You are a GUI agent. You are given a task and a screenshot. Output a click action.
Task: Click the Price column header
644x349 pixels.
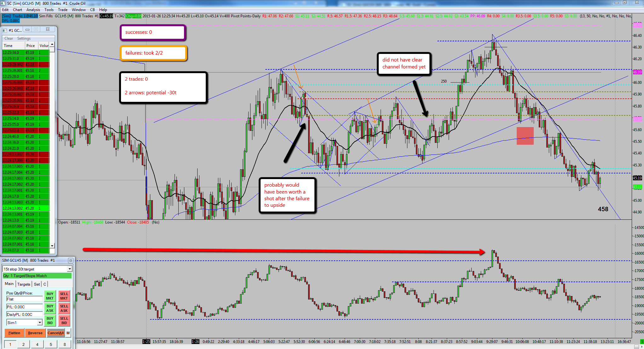coord(32,46)
